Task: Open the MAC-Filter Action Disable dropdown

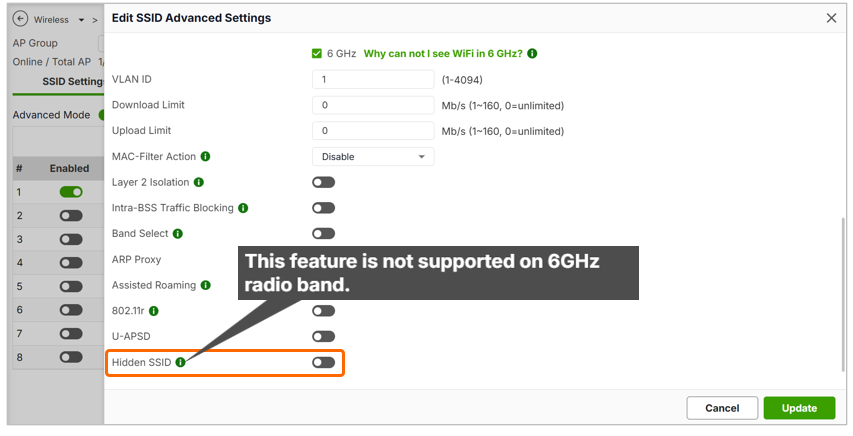Action: point(373,157)
